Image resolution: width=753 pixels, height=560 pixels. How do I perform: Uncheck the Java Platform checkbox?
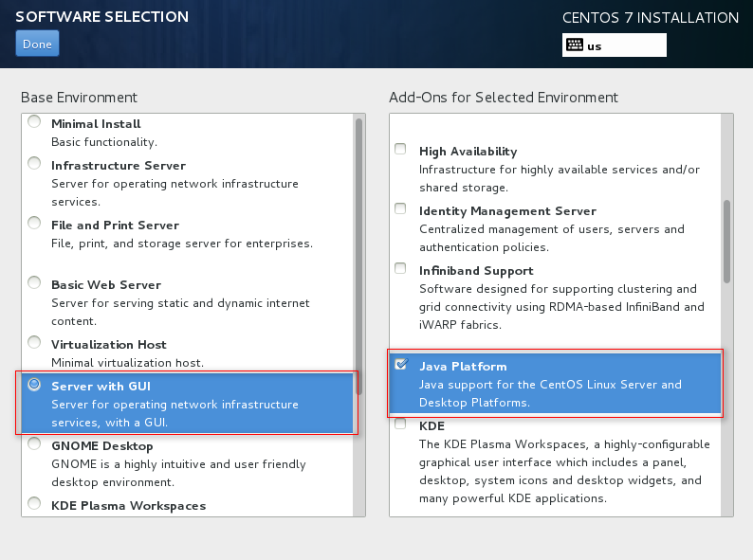click(400, 364)
